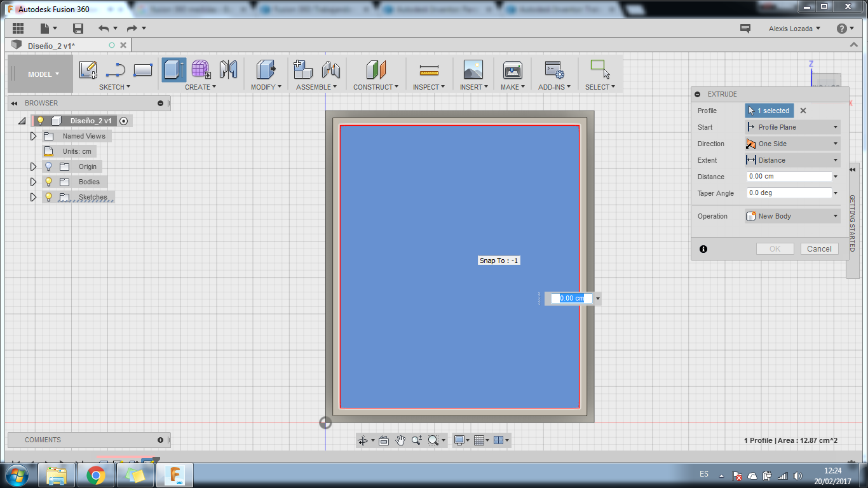Click the Select window tool icon
This screenshot has width=868, height=488.
600,69
